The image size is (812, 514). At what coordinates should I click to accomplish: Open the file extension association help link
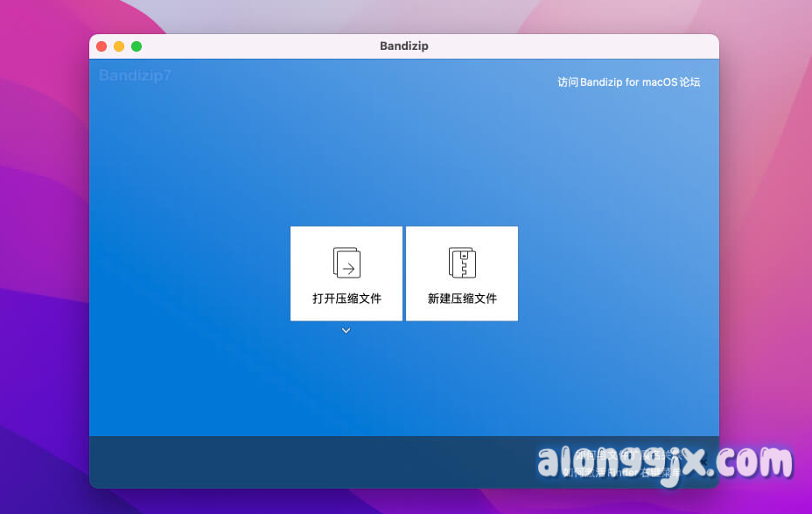tap(630, 454)
